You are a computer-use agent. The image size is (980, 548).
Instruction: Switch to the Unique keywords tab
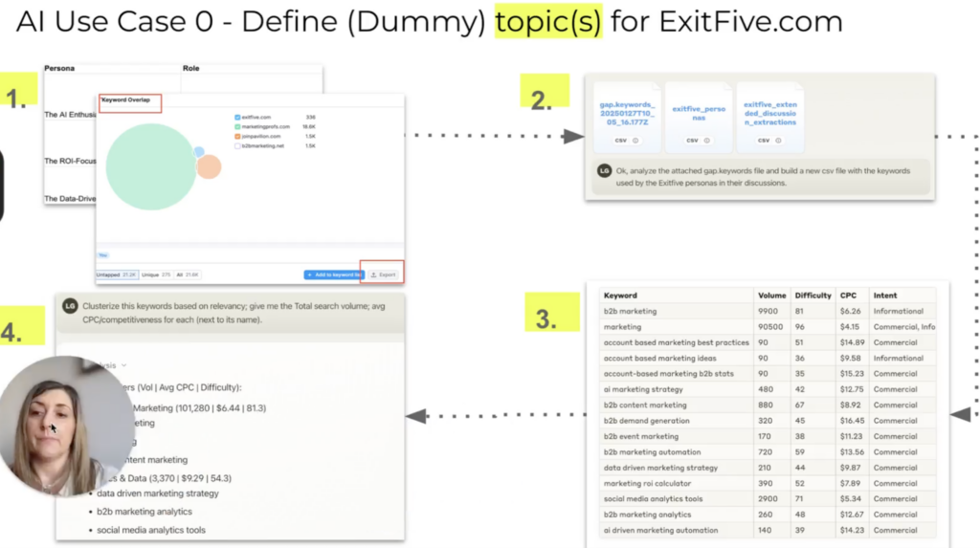pyautogui.click(x=156, y=274)
